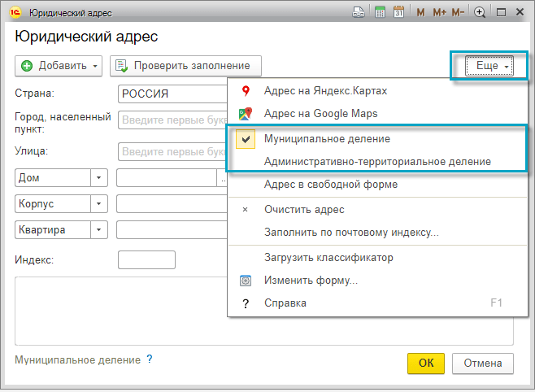Expand the Добавить dropdown arrow

(x=95, y=66)
